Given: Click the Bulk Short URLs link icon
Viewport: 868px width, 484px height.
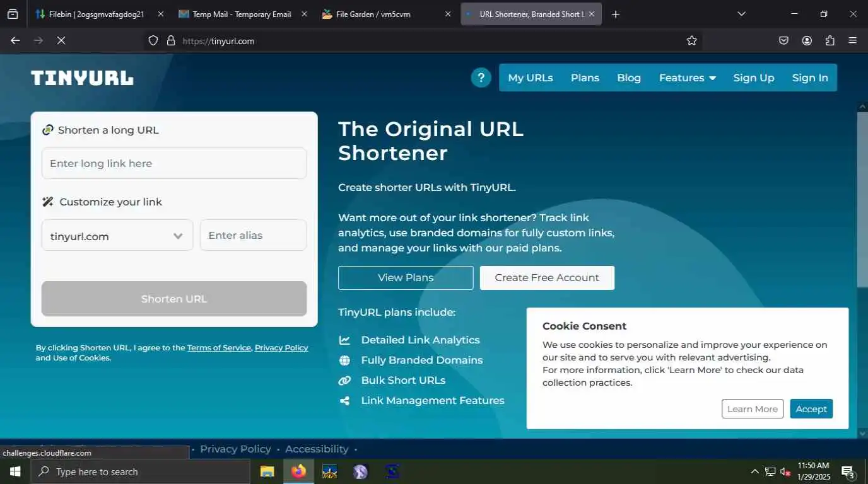Looking at the screenshot, I should 344,380.
